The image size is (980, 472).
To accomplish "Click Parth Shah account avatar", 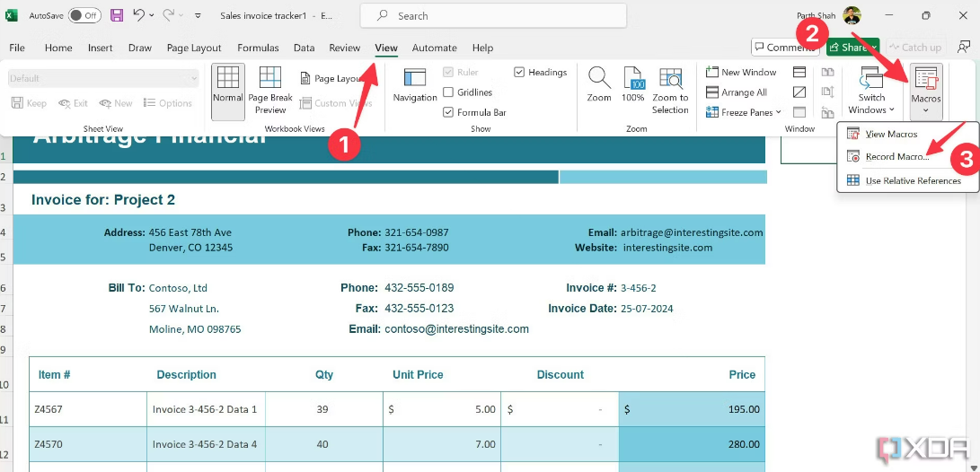I will (852, 15).
